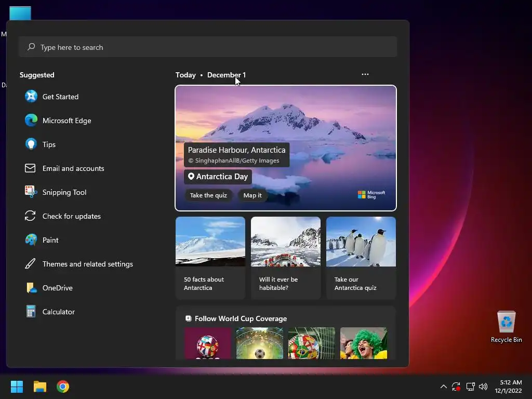This screenshot has height=399, width=532.
Task: Click the Check for updates label text
Action: click(x=71, y=216)
